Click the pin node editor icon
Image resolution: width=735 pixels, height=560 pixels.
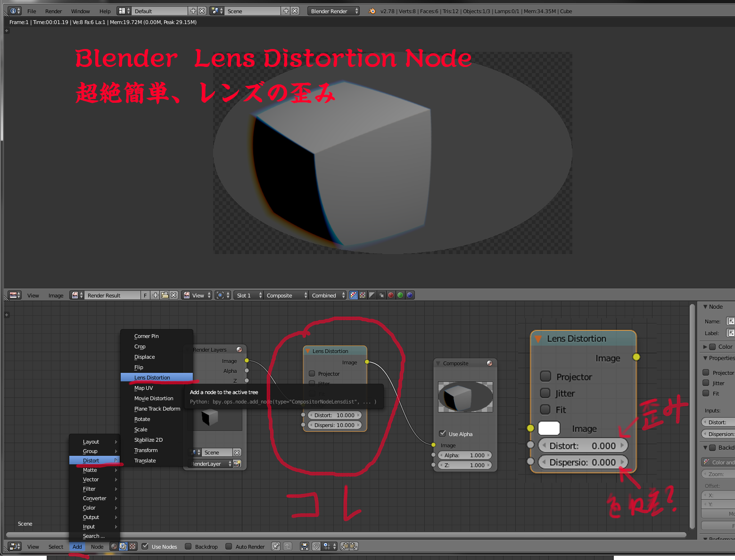pyautogui.click(x=276, y=546)
